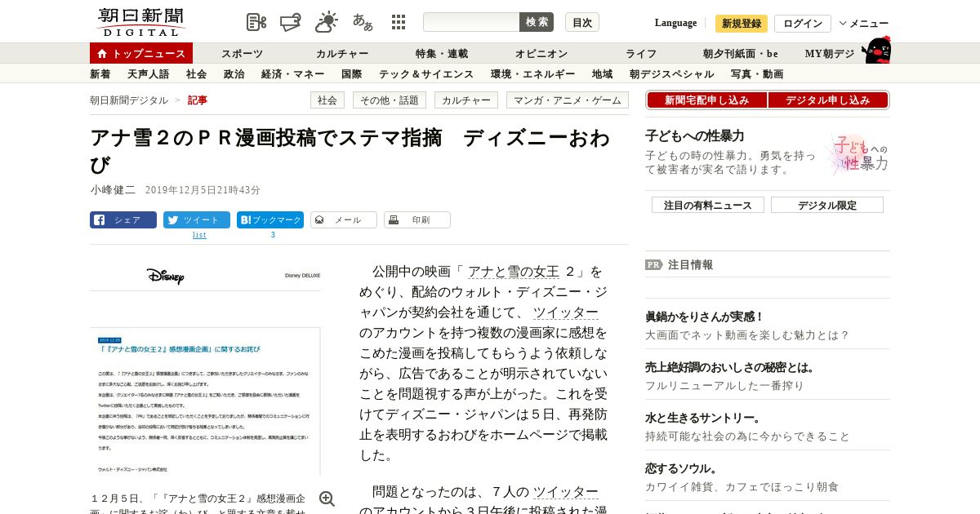Open the tweet list link
Viewport: 980px width, 514px height.
199,235
